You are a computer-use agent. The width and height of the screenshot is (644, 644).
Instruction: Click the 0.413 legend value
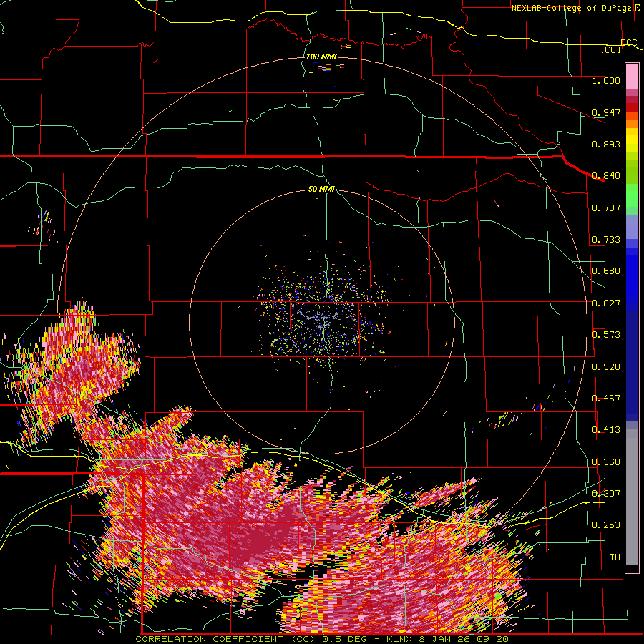(606, 430)
